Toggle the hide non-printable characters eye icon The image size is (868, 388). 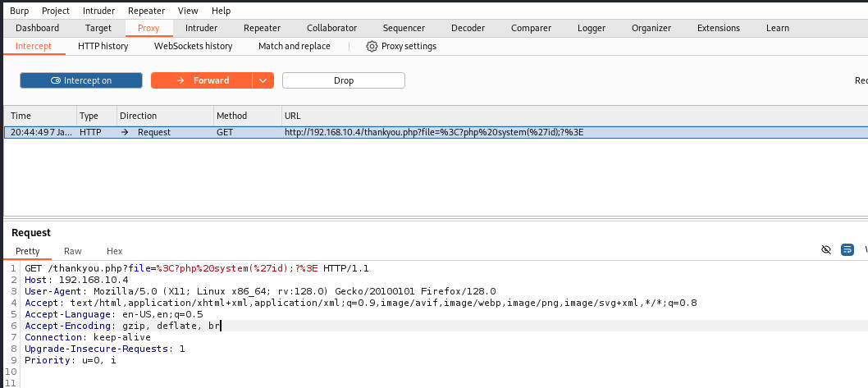[826, 249]
